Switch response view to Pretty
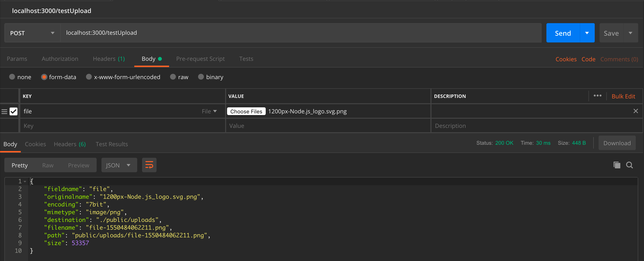Screen dimensions: 644x261 click(x=20, y=165)
